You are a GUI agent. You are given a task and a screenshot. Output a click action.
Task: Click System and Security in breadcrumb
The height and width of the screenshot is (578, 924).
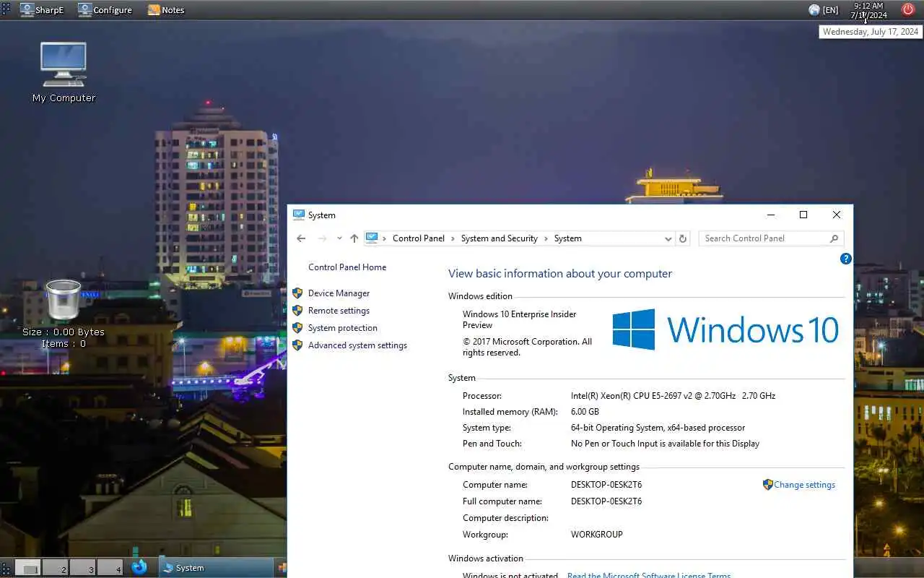point(500,238)
